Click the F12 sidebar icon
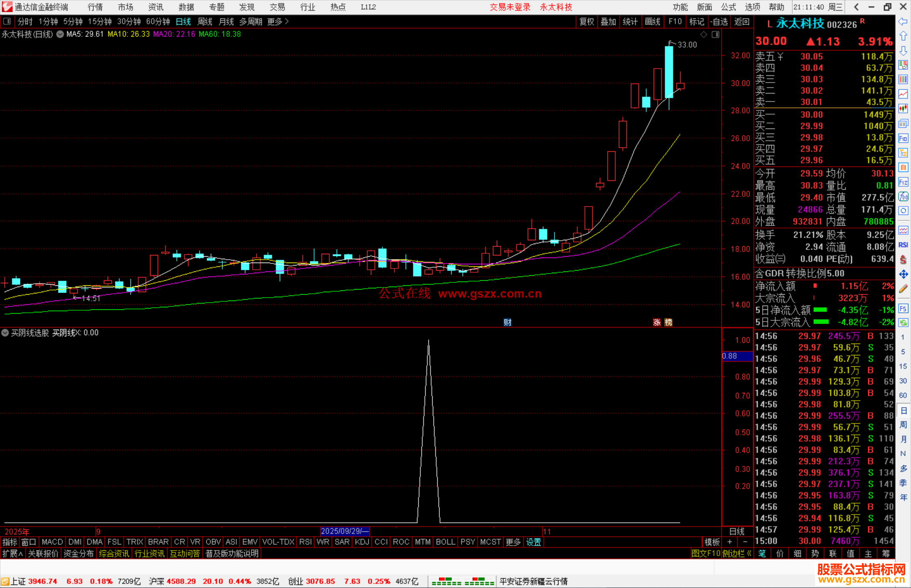 point(903,182)
